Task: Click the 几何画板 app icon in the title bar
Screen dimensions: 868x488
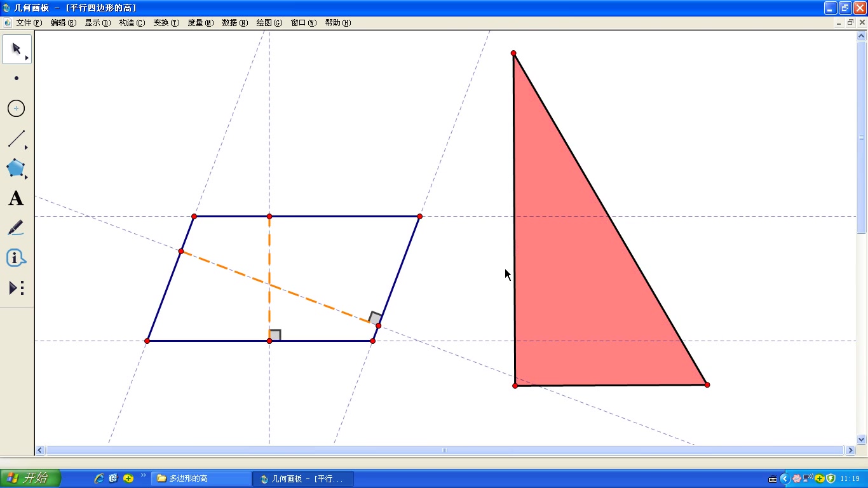Action: click(x=7, y=8)
